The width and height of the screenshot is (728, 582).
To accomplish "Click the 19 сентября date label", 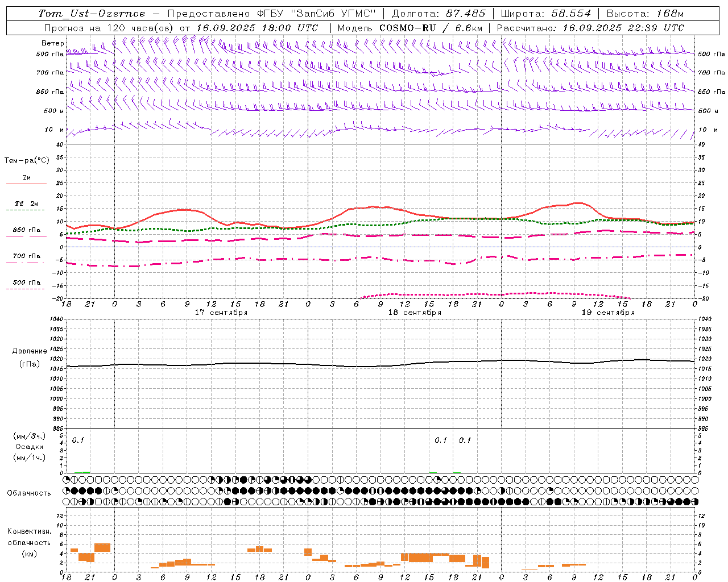I will pos(608,313).
